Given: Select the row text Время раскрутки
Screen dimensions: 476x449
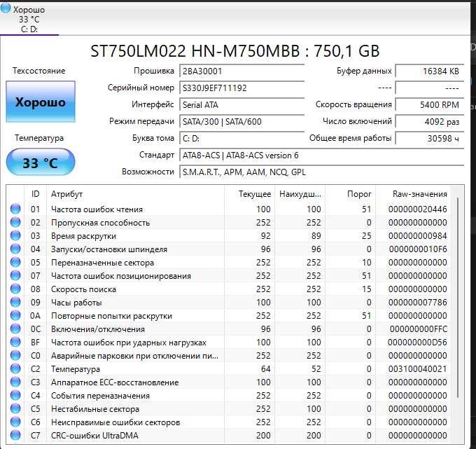Looking at the screenshot, I should (x=83, y=236).
